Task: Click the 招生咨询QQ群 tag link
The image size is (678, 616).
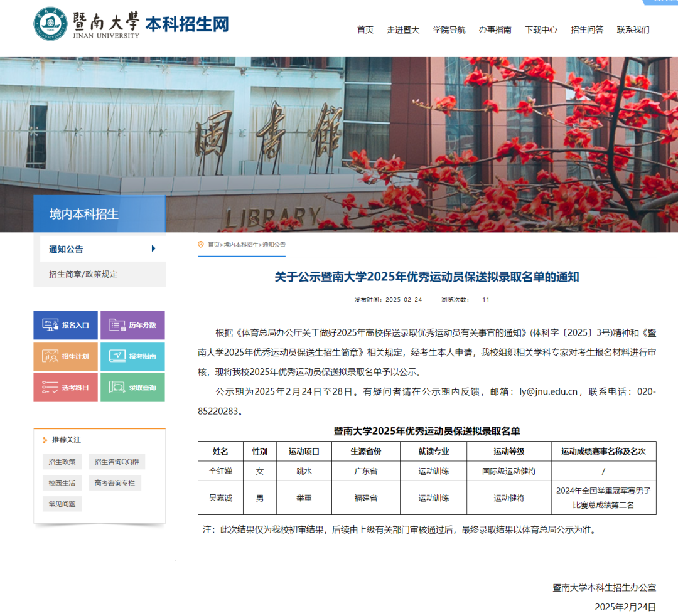Action: click(117, 462)
